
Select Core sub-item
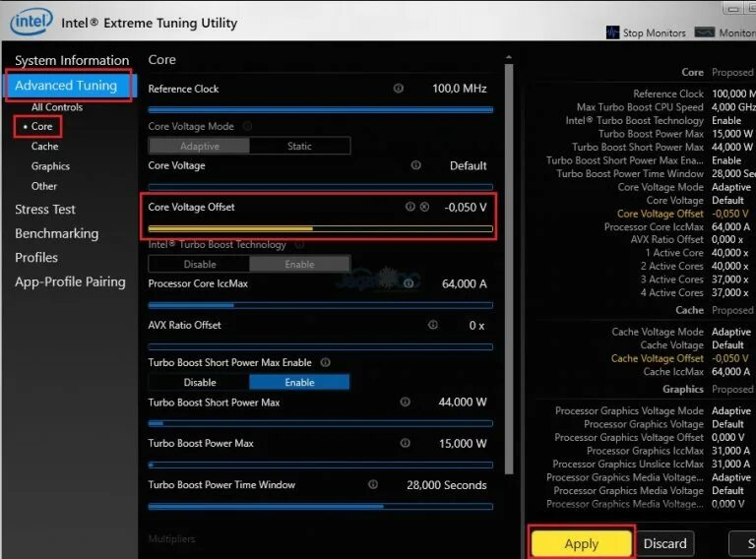tap(41, 126)
